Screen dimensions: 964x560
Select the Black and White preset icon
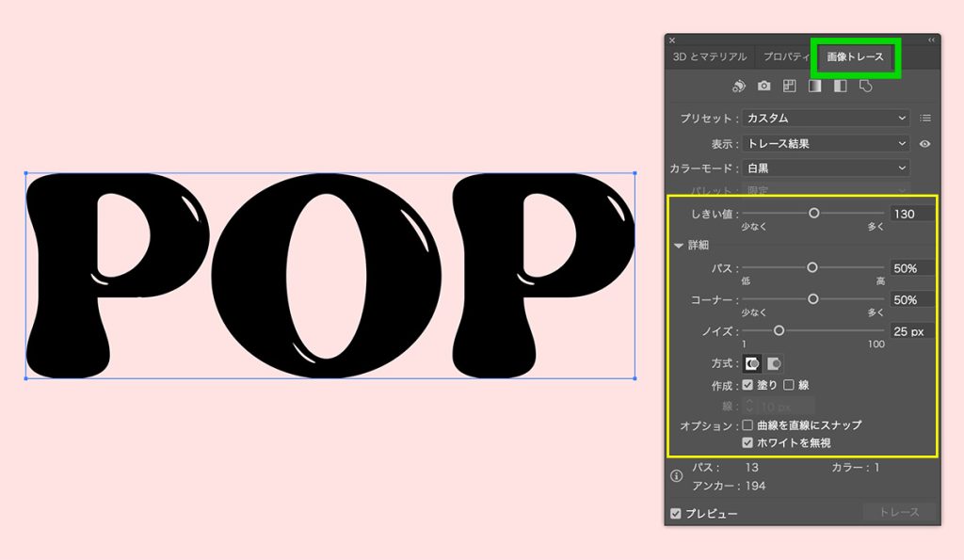[x=839, y=86]
